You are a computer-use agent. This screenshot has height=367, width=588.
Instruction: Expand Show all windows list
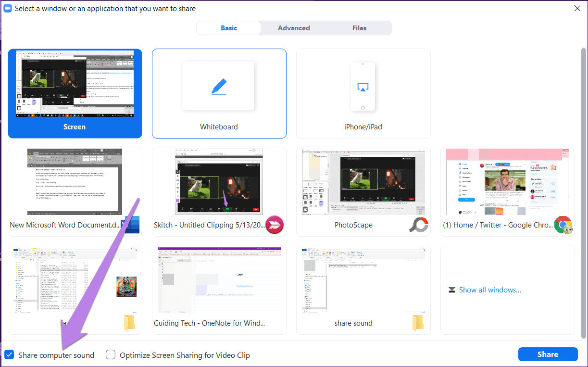(x=489, y=290)
